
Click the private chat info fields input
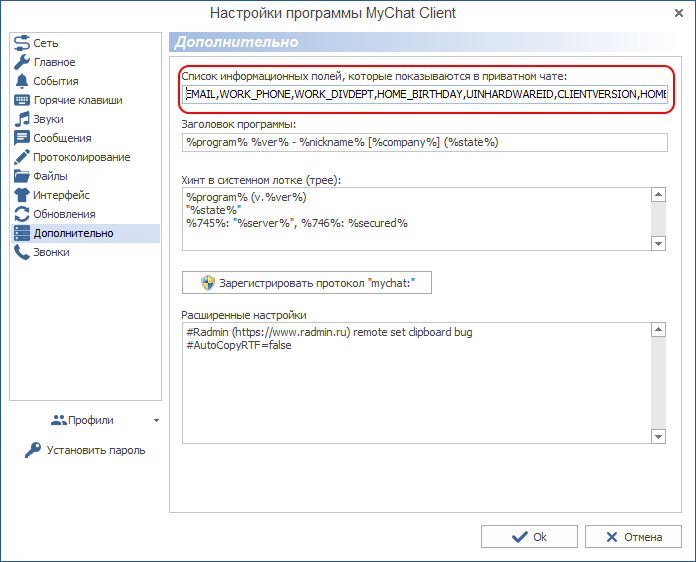[x=425, y=94]
